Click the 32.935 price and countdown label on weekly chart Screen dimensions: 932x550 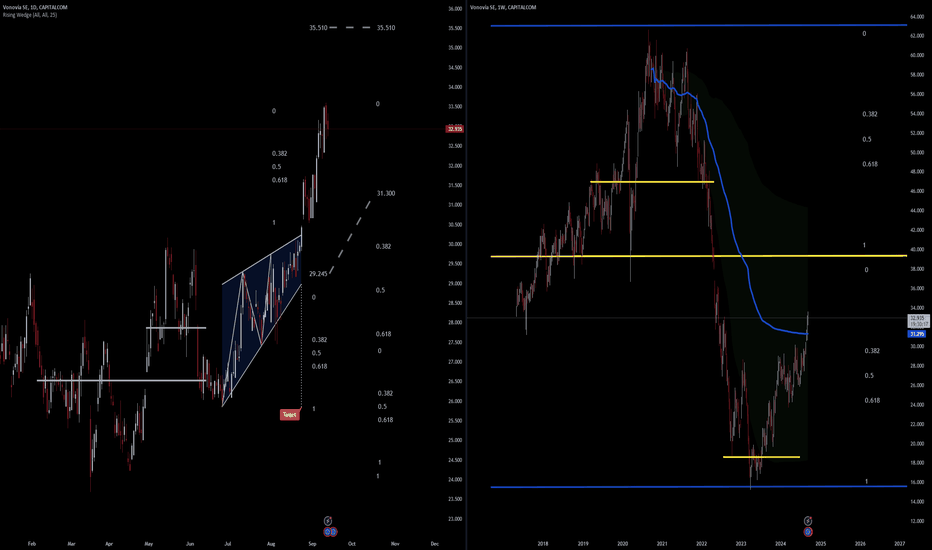click(919, 322)
